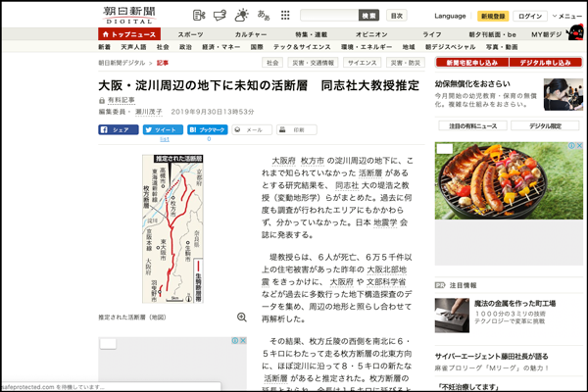The image size is (588, 392).
Task: Add article to Hatena ブックマーク
Action: click(x=208, y=129)
